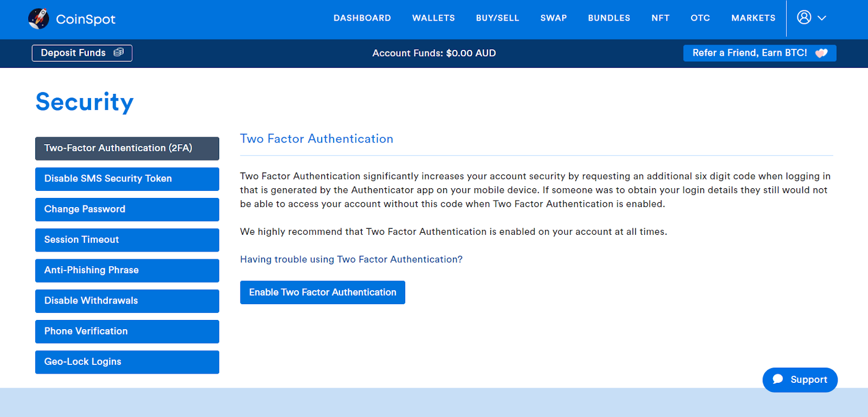Image resolution: width=868 pixels, height=417 pixels.
Task: Click the Deposit Funds button
Action: [x=82, y=53]
